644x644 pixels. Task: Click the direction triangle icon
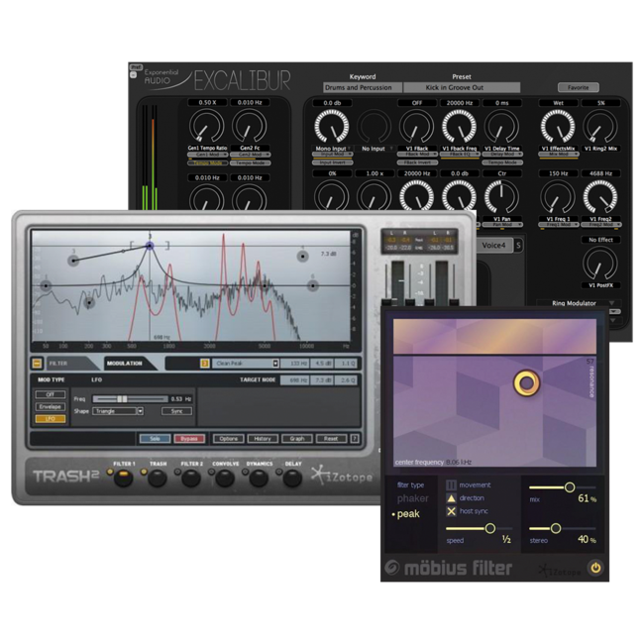(x=451, y=498)
